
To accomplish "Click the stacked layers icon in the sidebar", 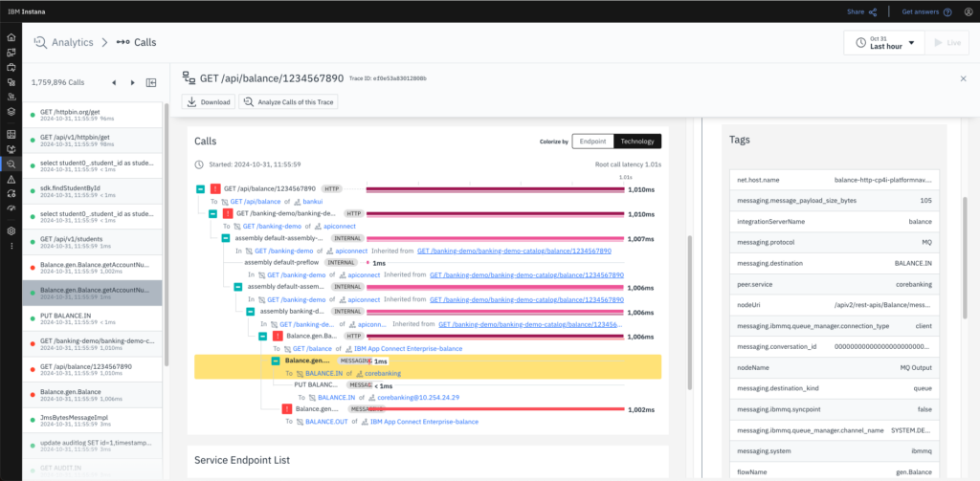I will [x=11, y=112].
